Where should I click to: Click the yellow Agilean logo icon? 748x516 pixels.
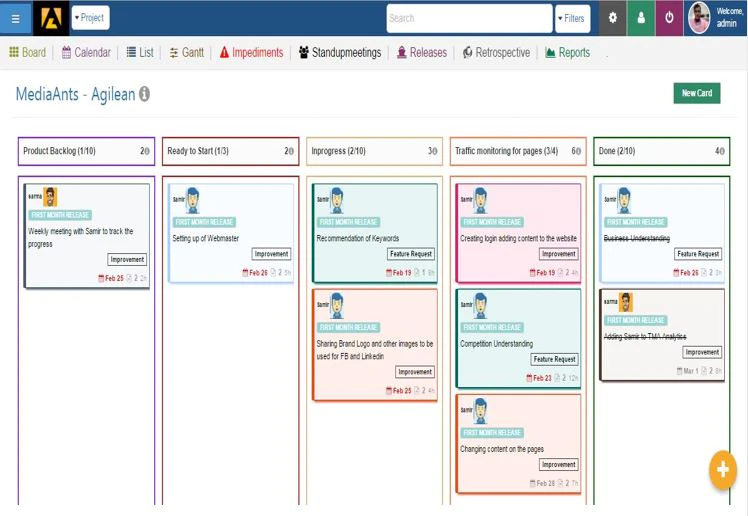pos(51,18)
